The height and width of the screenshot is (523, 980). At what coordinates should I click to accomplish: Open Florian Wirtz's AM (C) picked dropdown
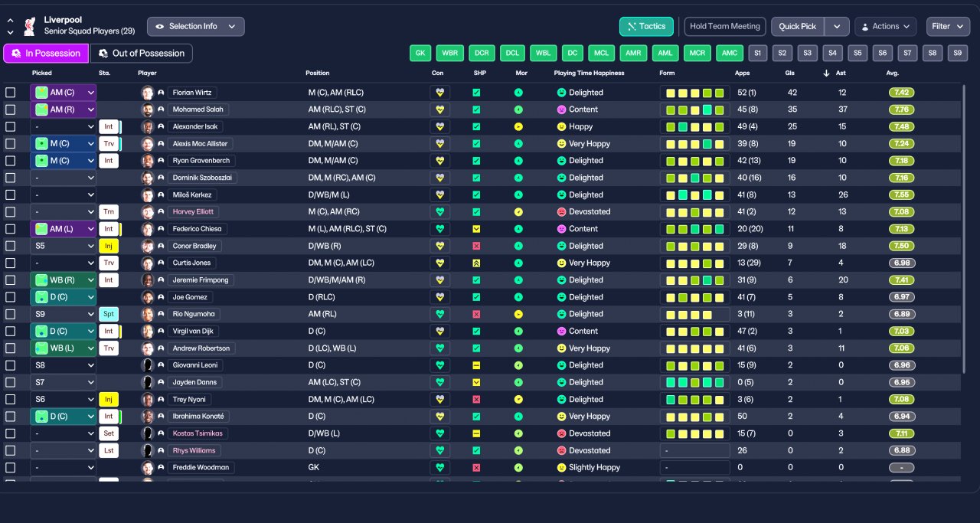click(x=64, y=93)
